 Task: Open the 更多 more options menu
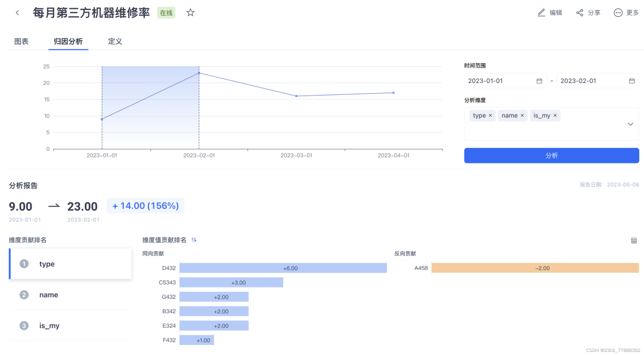[x=626, y=13]
